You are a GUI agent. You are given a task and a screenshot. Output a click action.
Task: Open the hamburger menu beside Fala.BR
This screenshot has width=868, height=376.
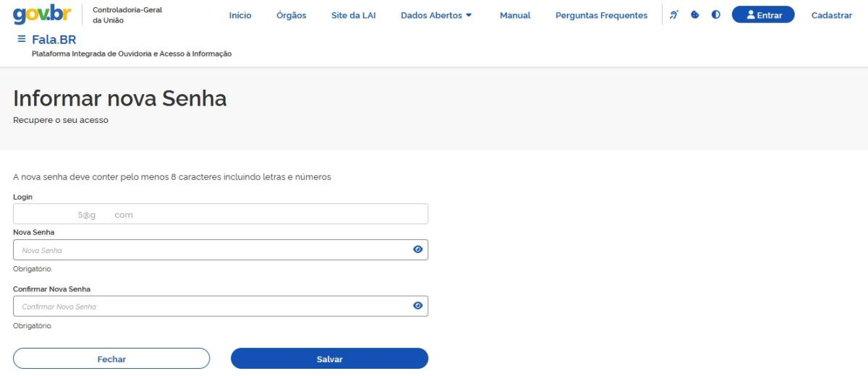tap(22, 39)
